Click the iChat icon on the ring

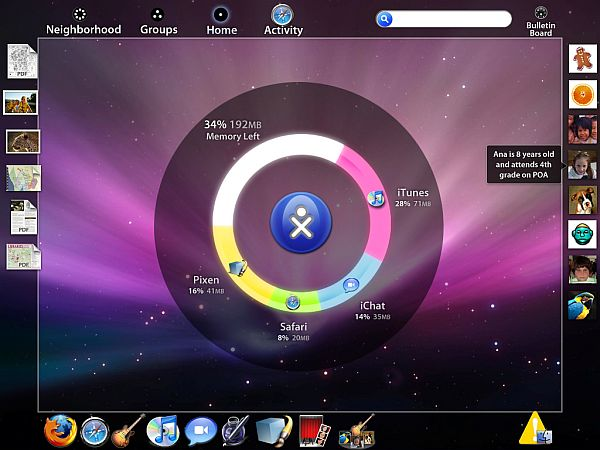351,285
